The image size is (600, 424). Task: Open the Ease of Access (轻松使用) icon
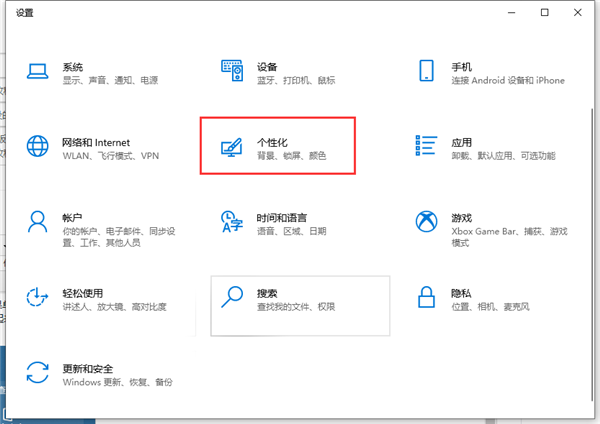[x=38, y=297]
